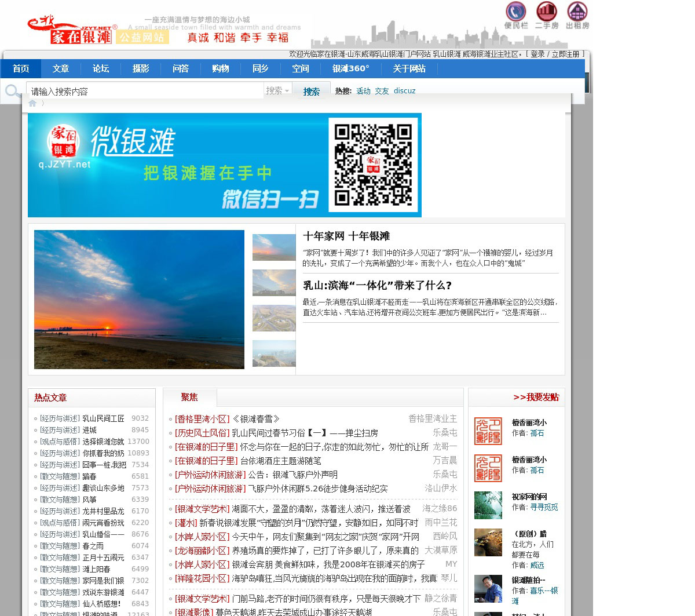
Task: Click the 活动 hot search link
Action: tap(363, 91)
